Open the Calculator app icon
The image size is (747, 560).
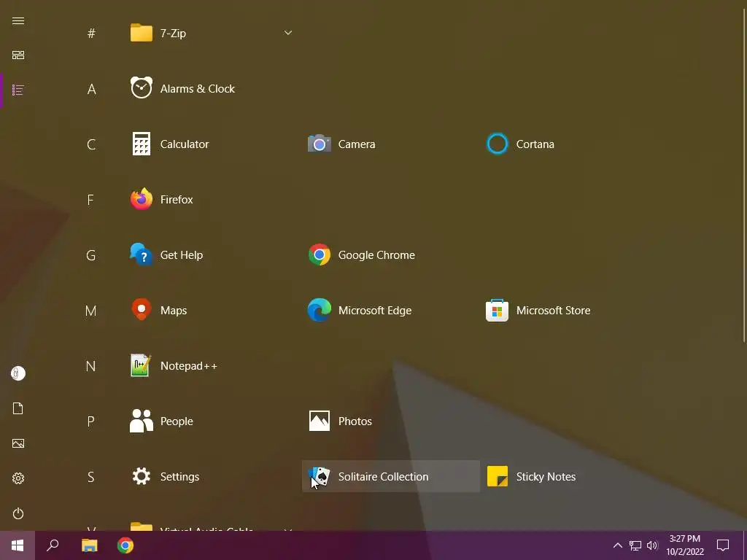pyautogui.click(x=142, y=144)
